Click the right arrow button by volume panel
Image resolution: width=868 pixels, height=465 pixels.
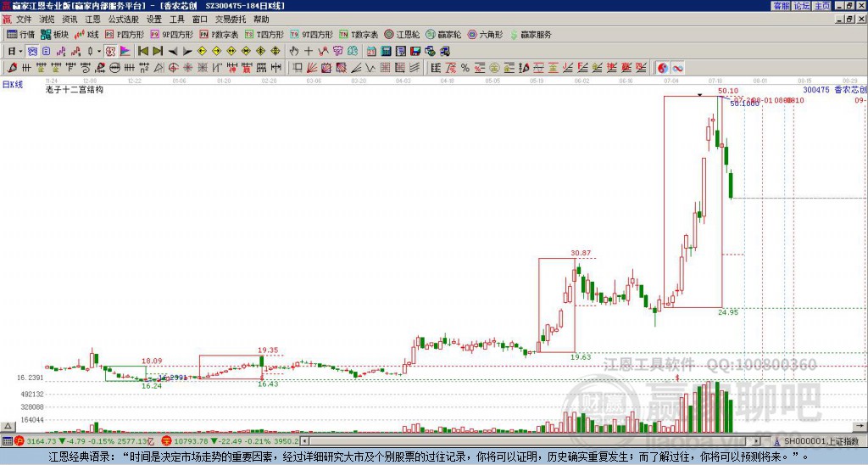pos(861,426)
